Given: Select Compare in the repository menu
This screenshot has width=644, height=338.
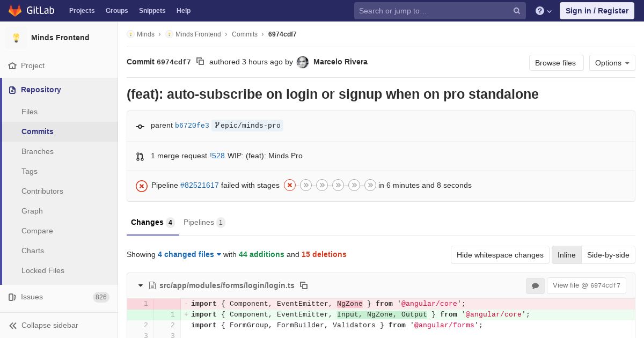Looking at the screenshot, I should click(60, 231).
